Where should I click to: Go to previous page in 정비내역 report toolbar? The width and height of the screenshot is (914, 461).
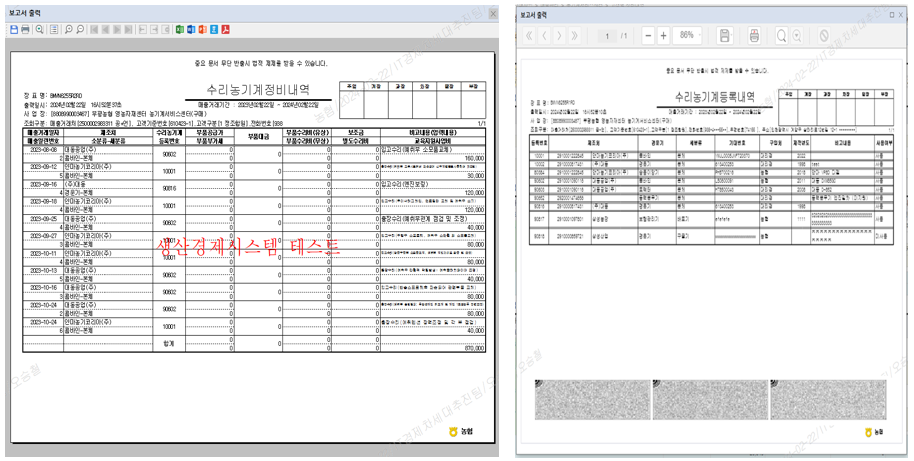(x=106, y=29)
